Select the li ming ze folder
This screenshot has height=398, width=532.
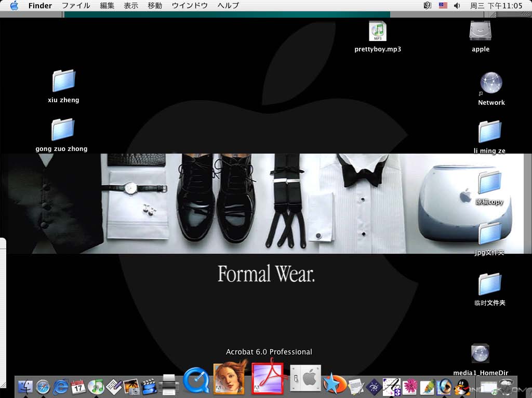click(490, 131)
